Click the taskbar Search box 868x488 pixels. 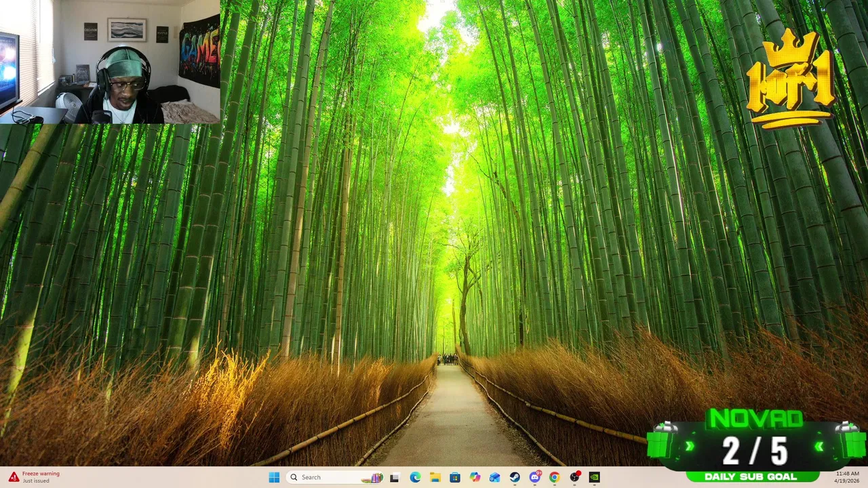(336, 477)
